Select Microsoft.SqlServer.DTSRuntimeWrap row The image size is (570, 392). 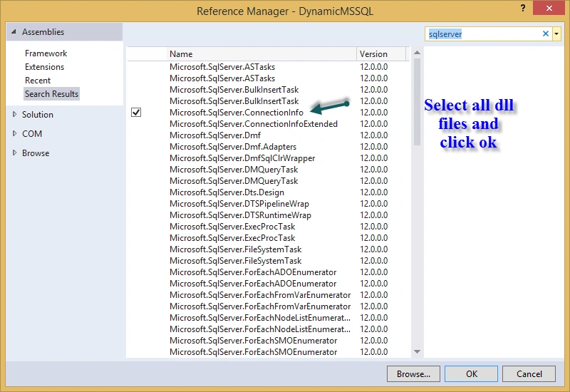click(x=269, y=215)
